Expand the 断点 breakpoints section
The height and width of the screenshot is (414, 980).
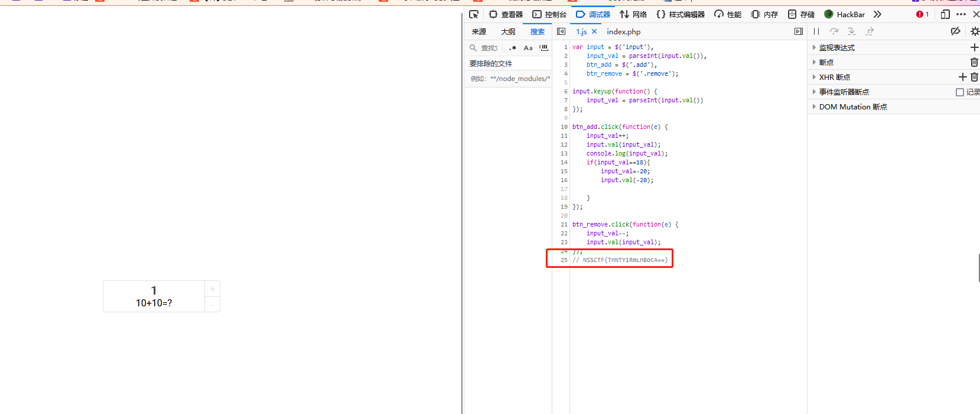(x=826, y=62)
